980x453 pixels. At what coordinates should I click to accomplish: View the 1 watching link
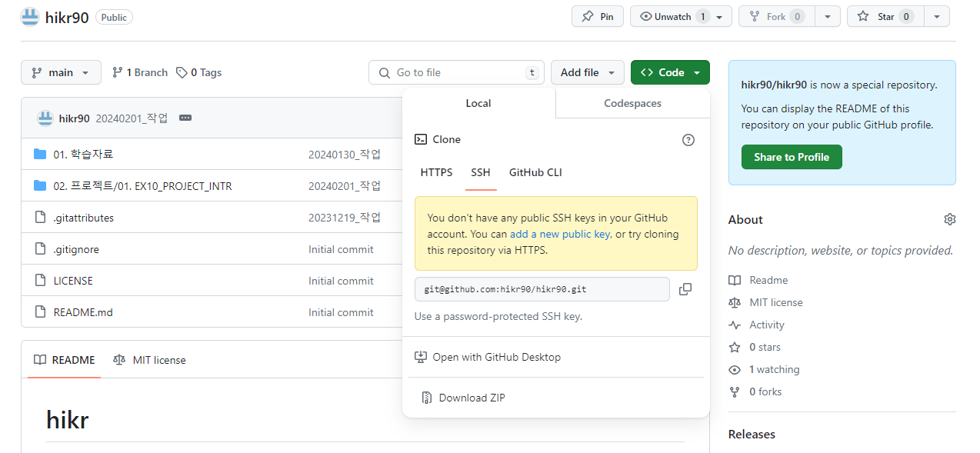tap(774, 369)
